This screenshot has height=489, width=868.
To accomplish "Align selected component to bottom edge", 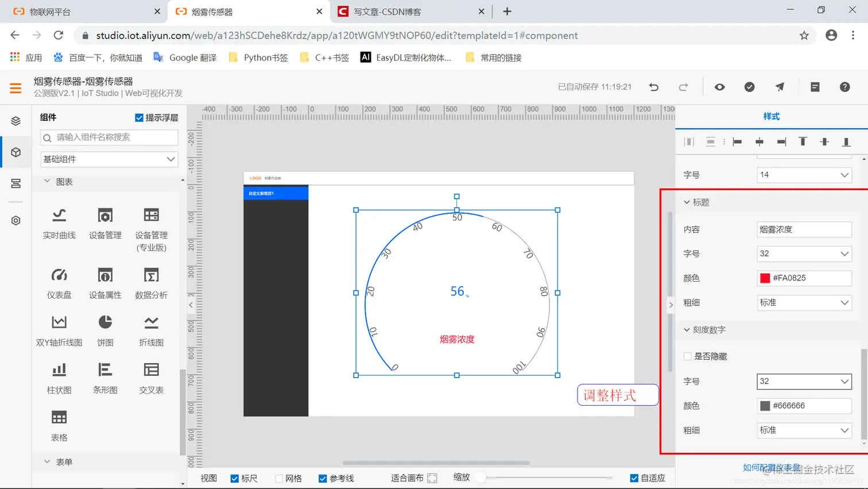I will [846, 141].
